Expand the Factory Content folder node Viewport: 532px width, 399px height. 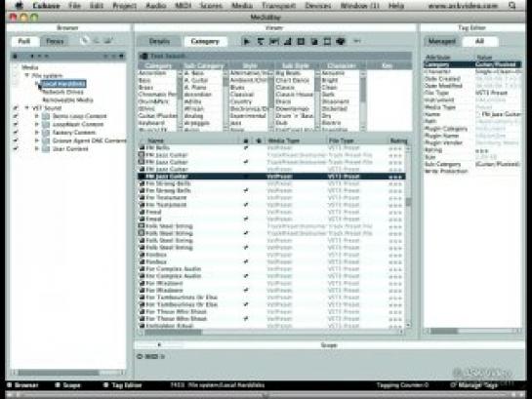tap(37, 133)
